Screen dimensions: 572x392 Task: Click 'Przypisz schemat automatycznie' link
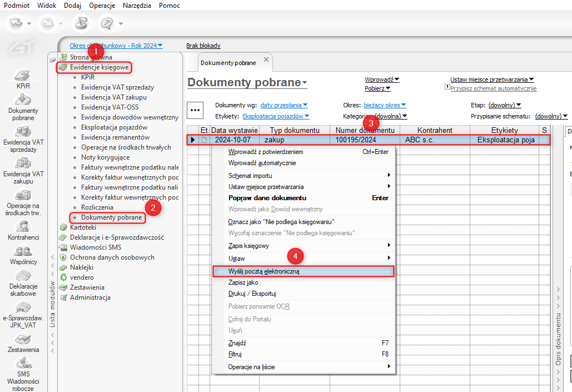click(x=493, y=88)
